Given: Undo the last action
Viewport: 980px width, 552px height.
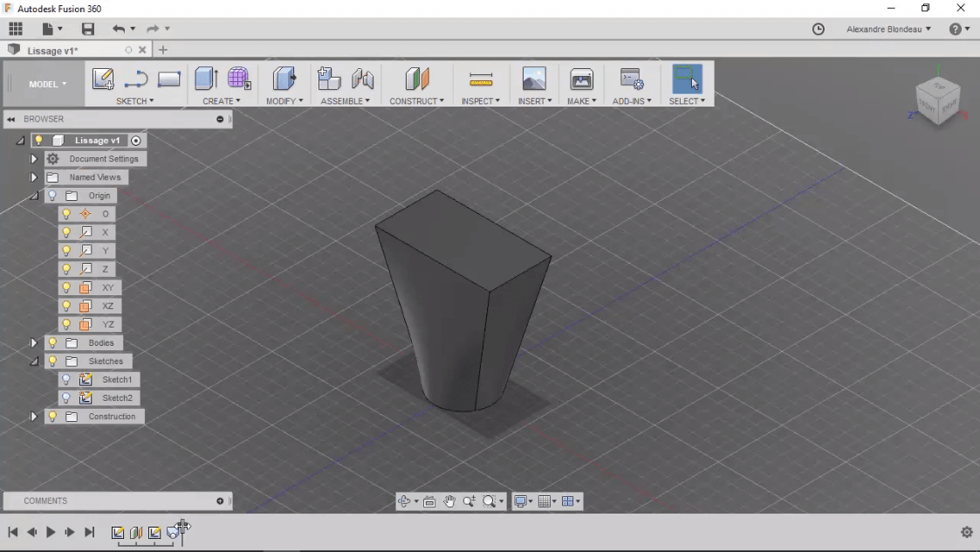Looking at the screenshot, I should click(119, 29).
